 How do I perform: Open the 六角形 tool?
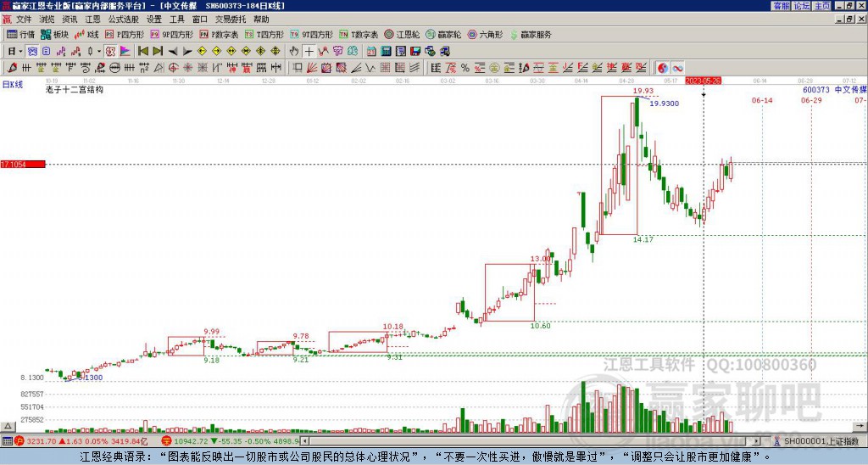486,34
